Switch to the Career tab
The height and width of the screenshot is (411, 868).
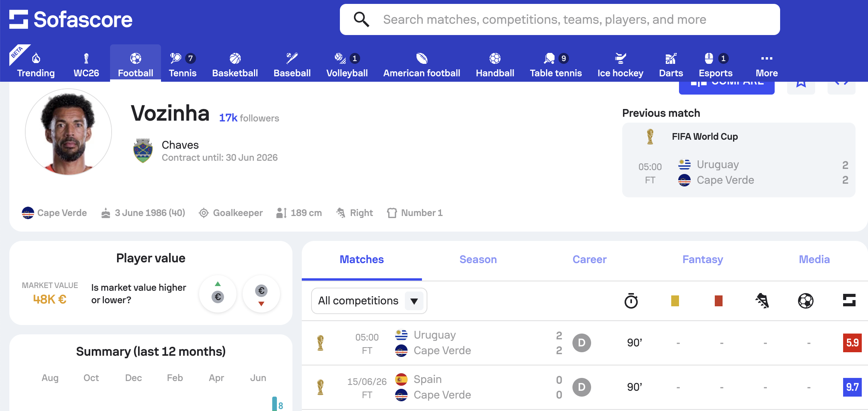(589, 260)
